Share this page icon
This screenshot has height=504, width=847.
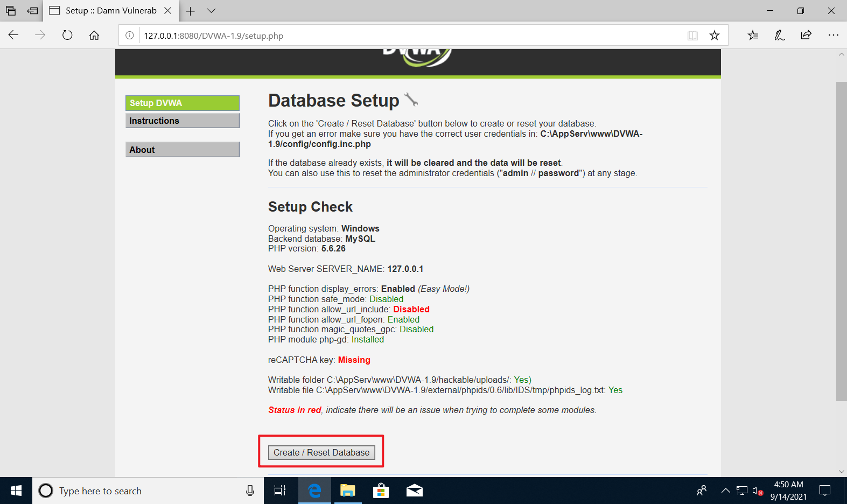806,35
